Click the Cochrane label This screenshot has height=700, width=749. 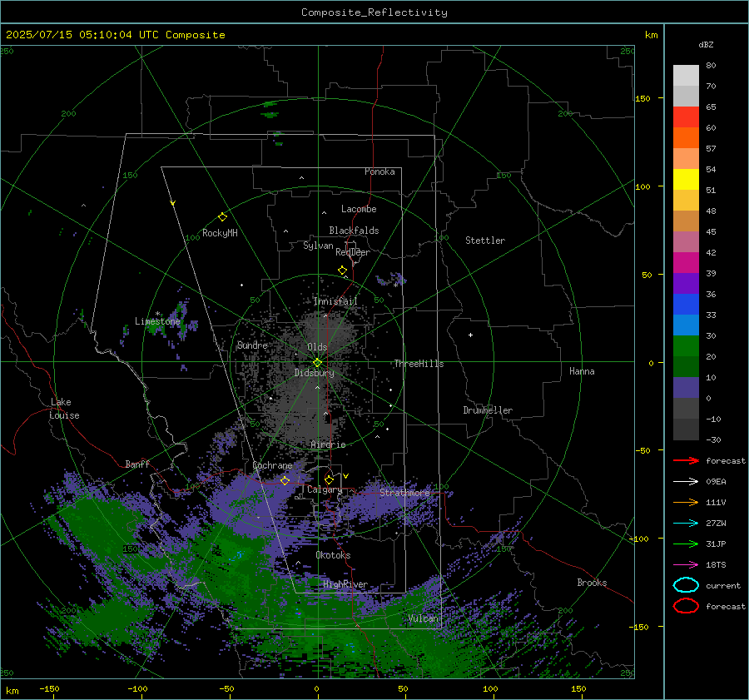coord(272,465)
